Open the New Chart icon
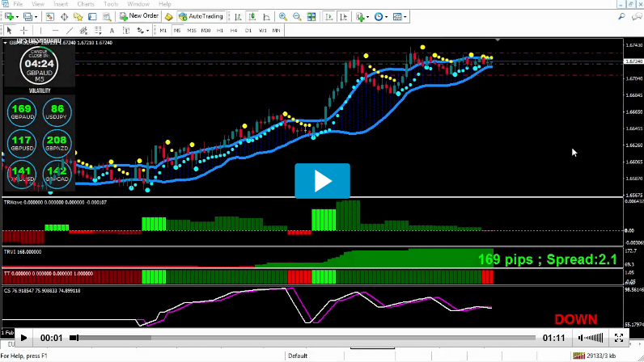The width and height of the screenshot is (644, 362). (9, 17)
